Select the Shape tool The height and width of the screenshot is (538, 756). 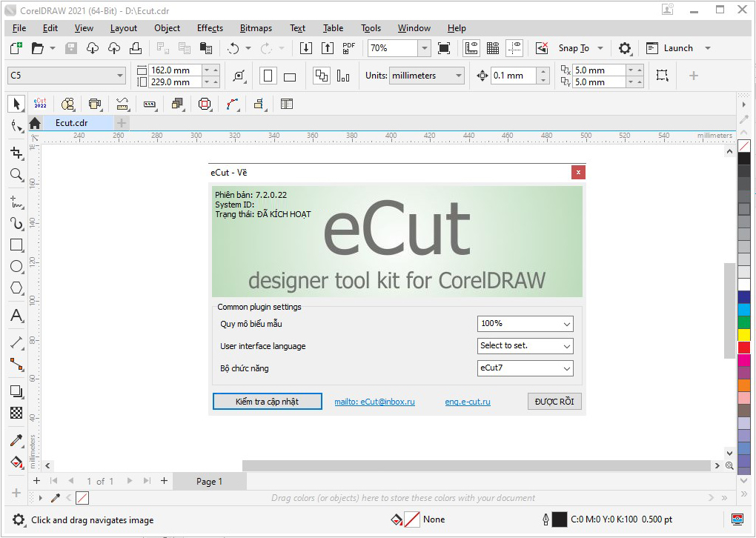pyautogui.click(x=16, y=126)
